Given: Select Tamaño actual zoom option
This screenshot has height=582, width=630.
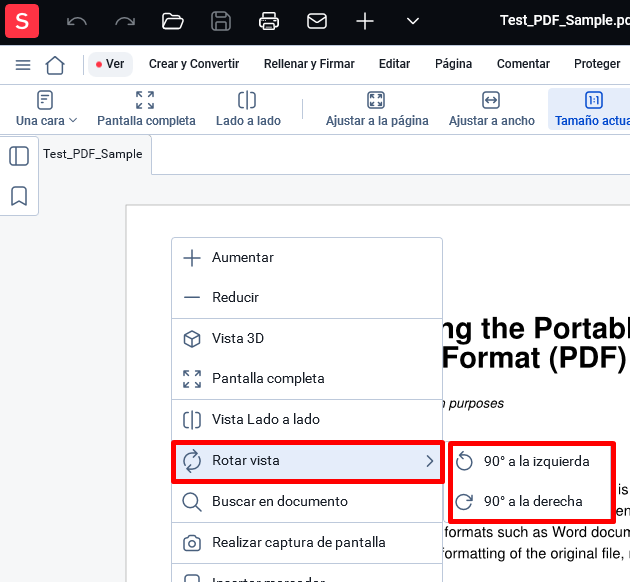Looking at the screenshot, I should pyautogui.click(x=591, y=109).
